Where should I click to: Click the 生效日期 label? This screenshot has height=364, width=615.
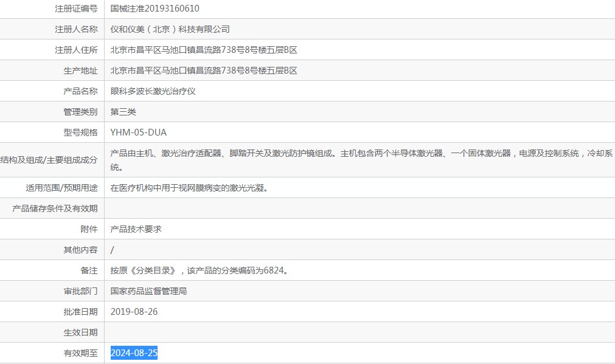coord(80,332)
